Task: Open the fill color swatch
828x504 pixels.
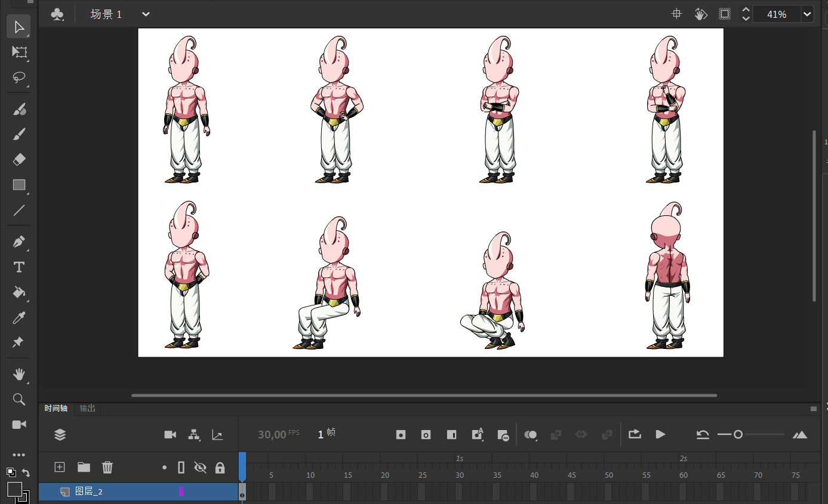Action: coord(15,490)
